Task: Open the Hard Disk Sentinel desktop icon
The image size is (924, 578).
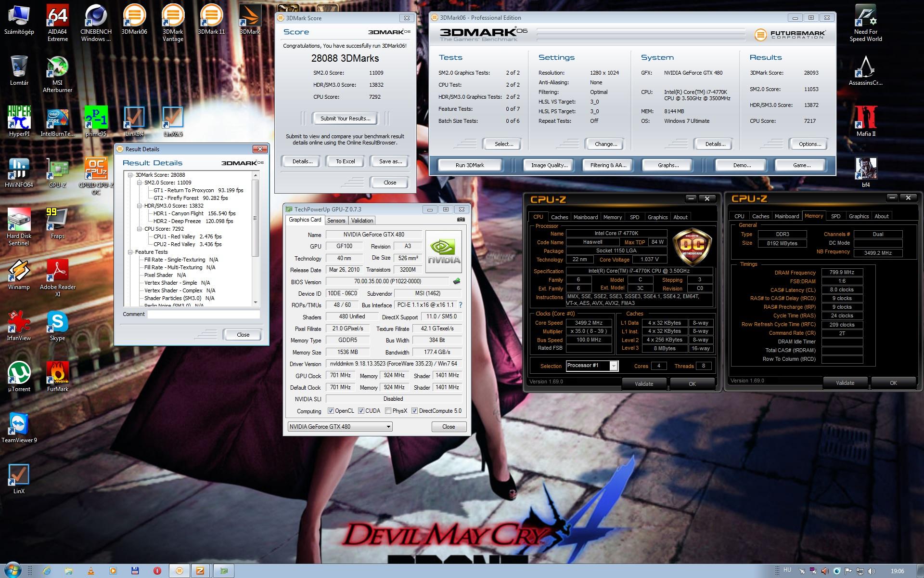Action: click(x=19, y=227)
